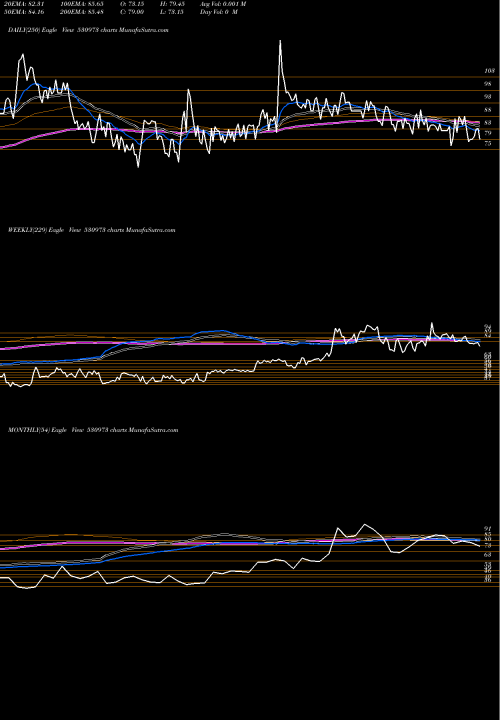This screenshot has width=500, height=720.
Task: Click the highest peak of the monthly price line
Action: 365,524
